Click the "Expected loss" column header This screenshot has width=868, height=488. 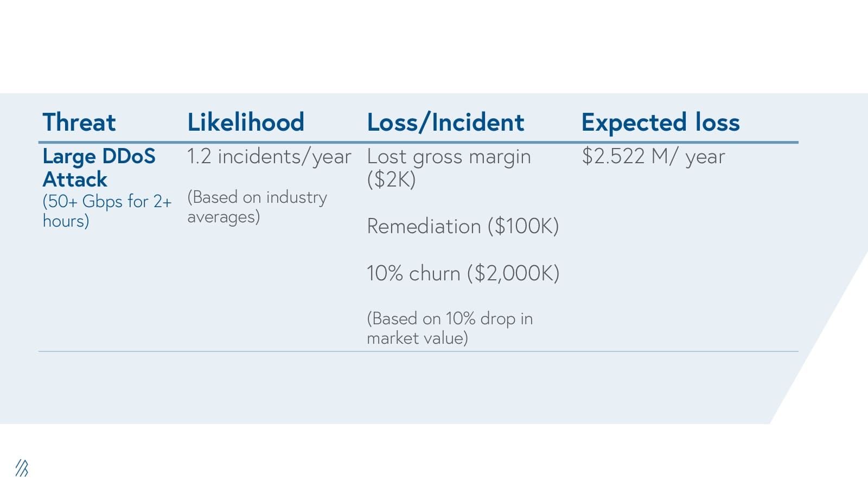660,123
